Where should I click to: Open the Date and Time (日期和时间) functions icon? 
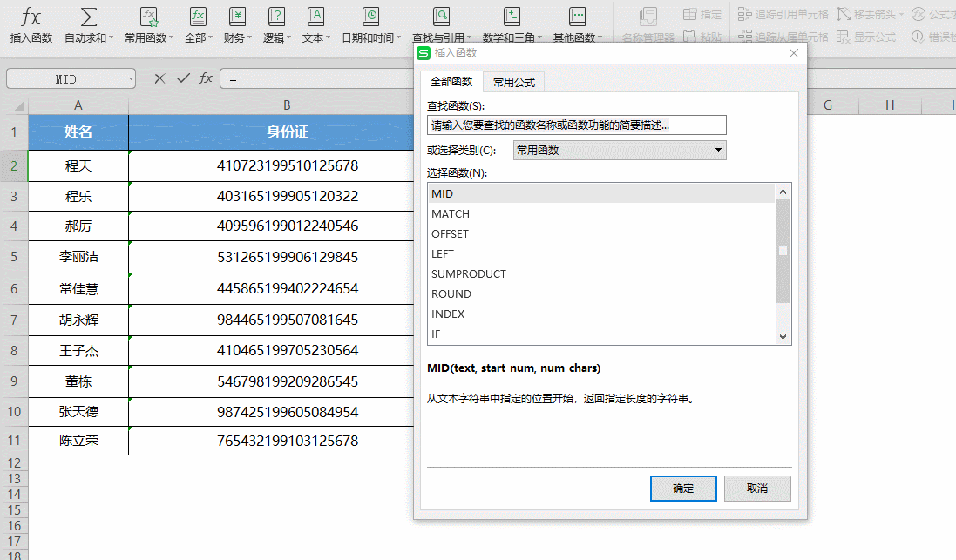[370, 17]
